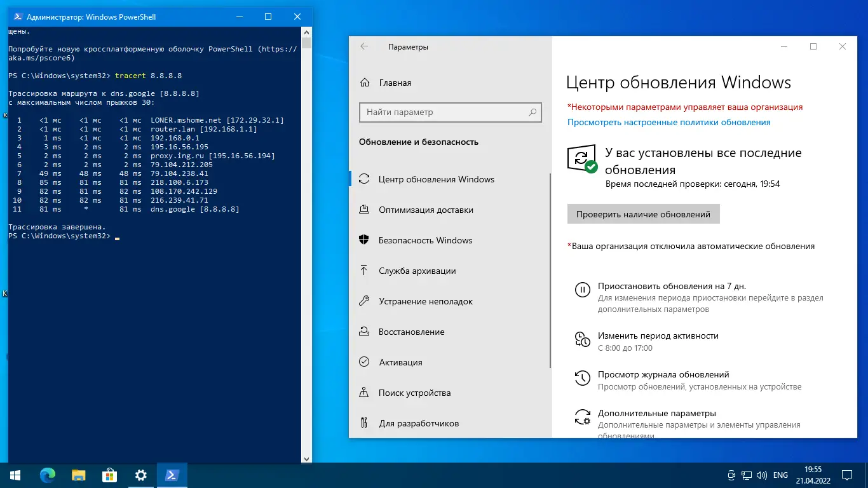Click the pause icon for Приостановить обновления
Screen dimensions: 868x488
click(x=582, y=290)
